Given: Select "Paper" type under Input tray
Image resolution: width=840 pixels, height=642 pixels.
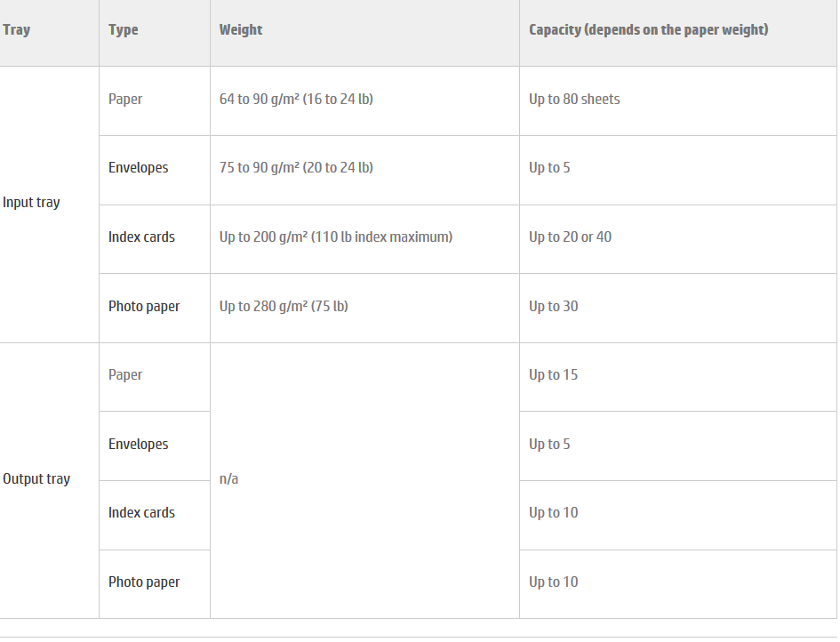Looking at the screenshot, I should 125,100.
